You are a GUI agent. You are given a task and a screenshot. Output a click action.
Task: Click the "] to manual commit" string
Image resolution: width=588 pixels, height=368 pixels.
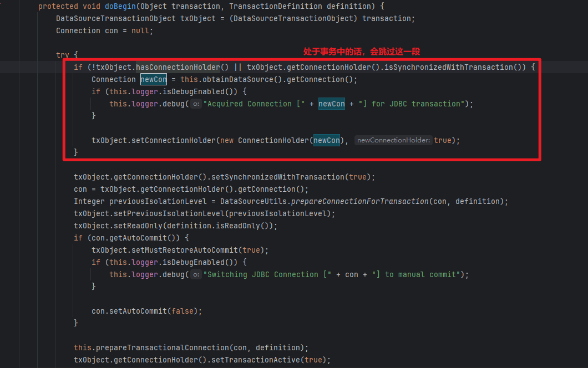(415, 275)
